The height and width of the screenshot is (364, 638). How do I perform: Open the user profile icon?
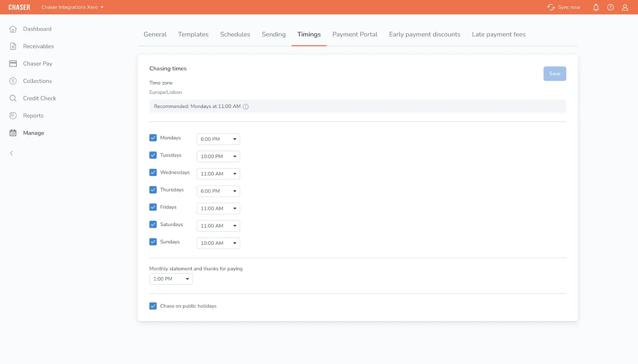coord(625,7)
